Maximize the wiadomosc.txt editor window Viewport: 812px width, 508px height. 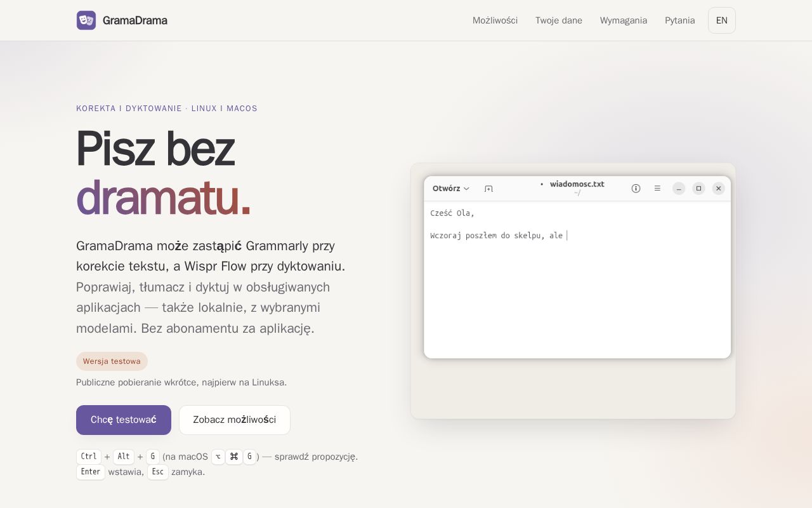[698, 189]
